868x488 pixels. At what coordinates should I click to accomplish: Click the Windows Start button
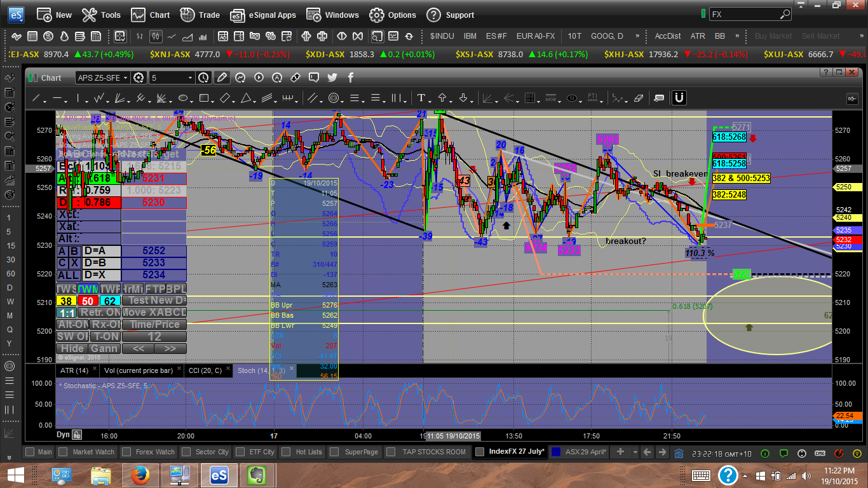click(15, 475)
